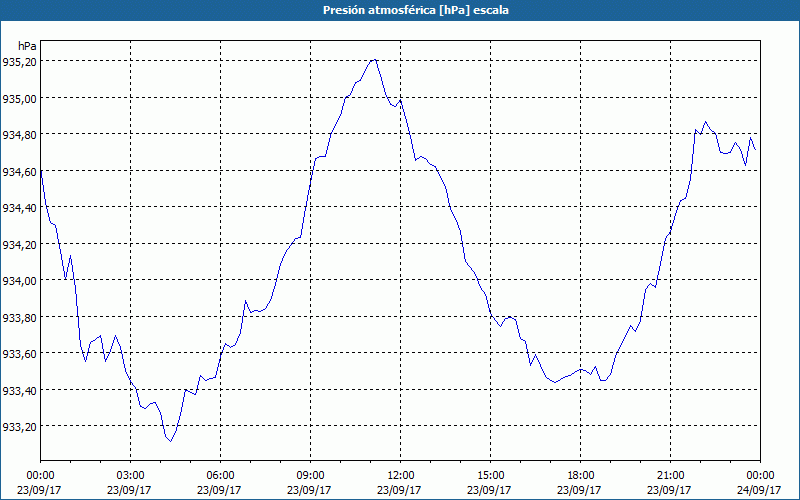Image resolution: width=800 pixels, height=500 pixels.
Task: Click the pressure curve minimum near 04:20
Action: point(170,441)
